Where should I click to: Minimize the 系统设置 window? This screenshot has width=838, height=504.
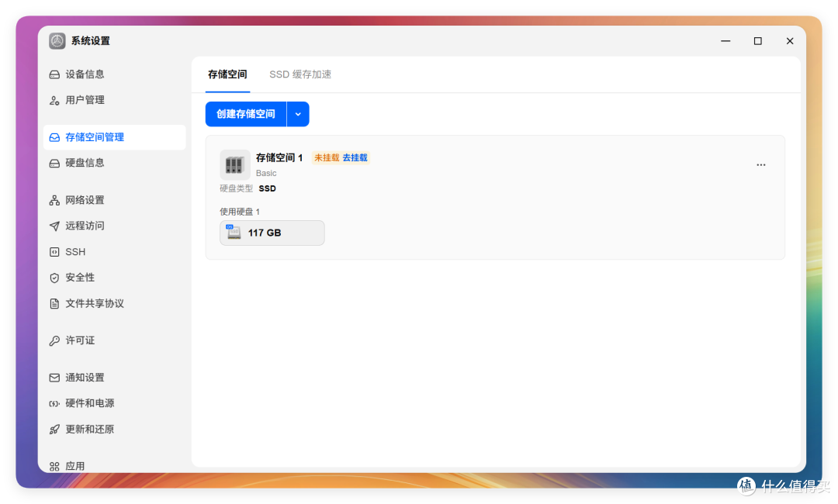725,41
